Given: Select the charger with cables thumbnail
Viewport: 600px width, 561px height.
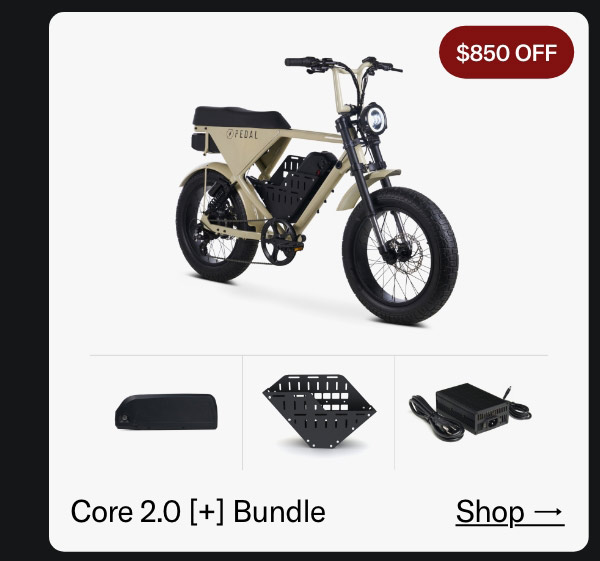Looking at the screenshot, I should click(x=470, y=413).
